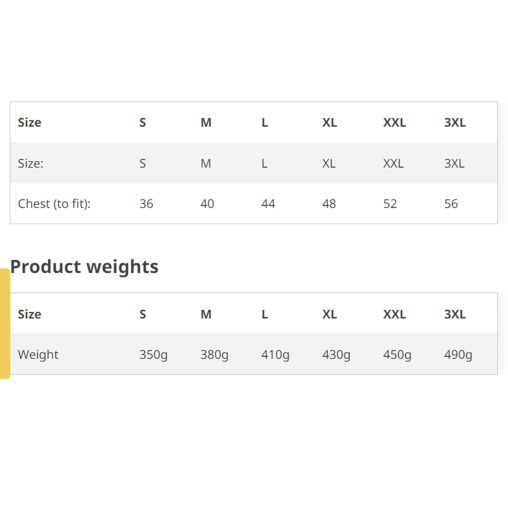The width and height of the screenshot is (508, 508).
Task: Click chest value 40 for size M
Action: (207, 204)
